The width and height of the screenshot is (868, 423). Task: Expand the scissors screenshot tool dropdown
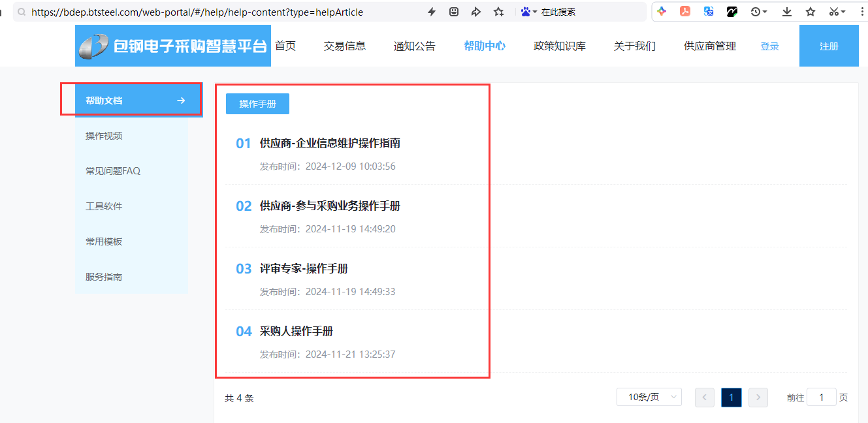tap(837, 12)
